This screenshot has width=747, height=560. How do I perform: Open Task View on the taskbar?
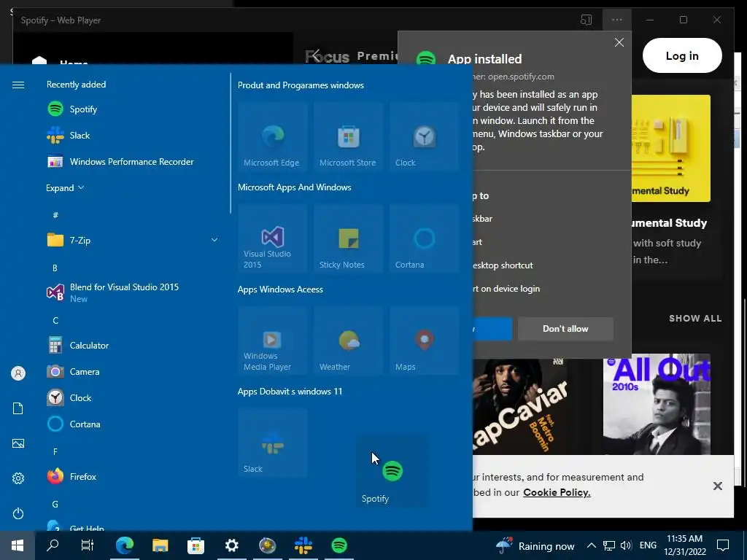tap(88, 545)
